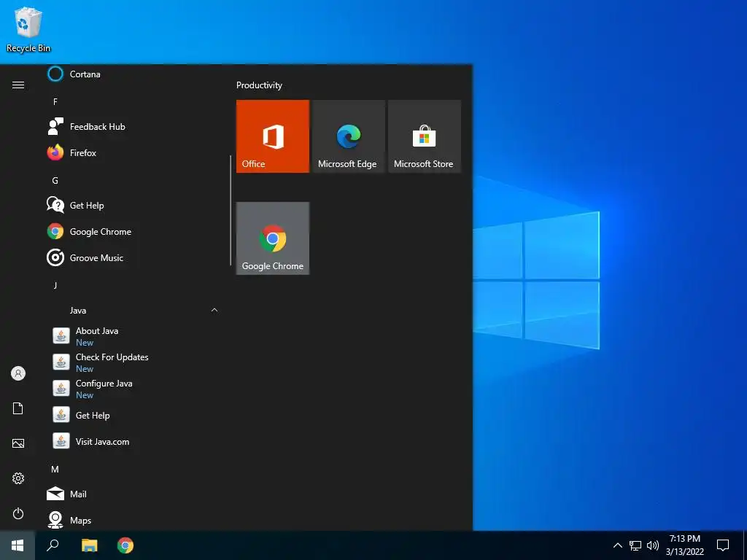Open About Java entry
Viewport: 747px width, 560px height.
[x=133, y=336]
